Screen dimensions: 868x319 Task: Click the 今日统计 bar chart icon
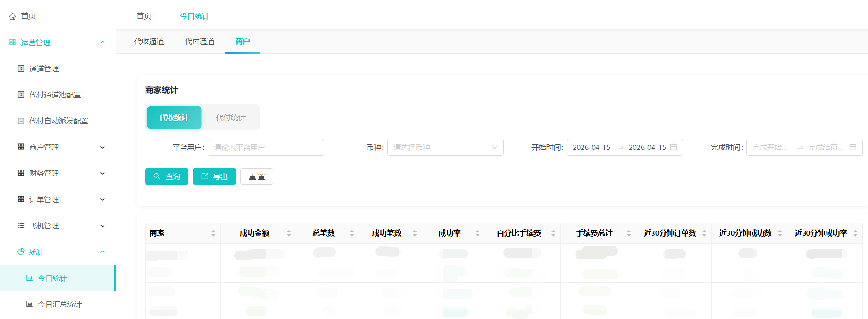29,278
